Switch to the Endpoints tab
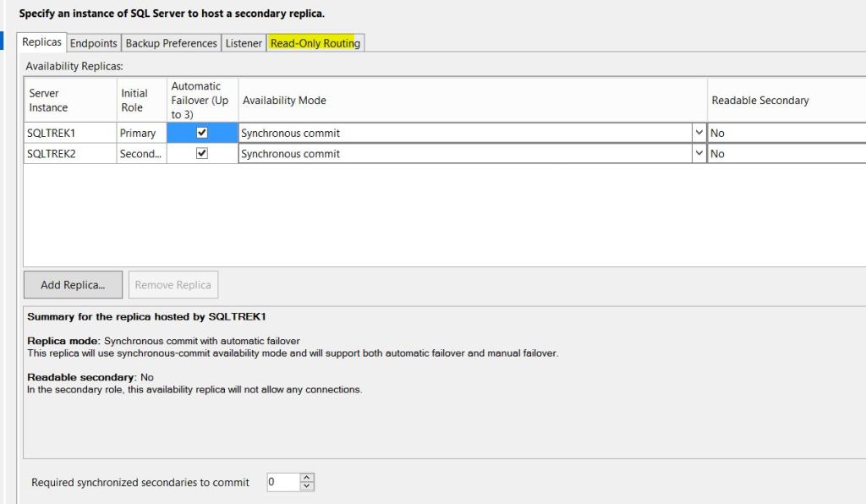 coord(93,43)
